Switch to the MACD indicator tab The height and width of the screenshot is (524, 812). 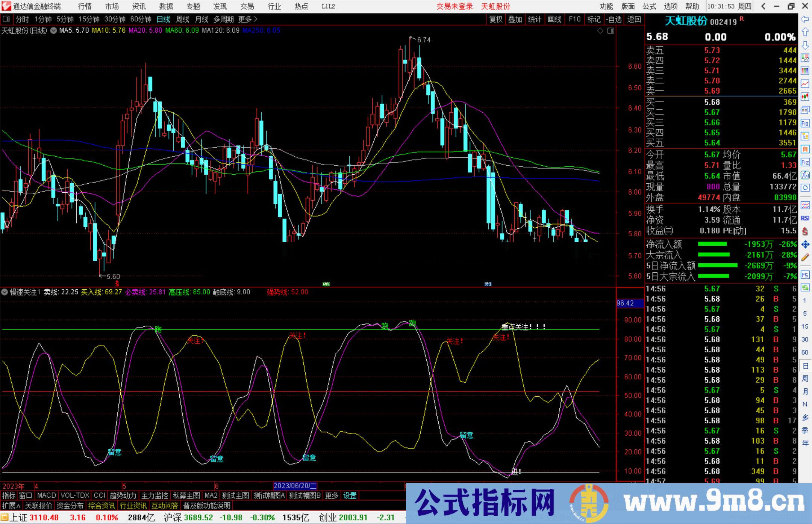click(x=46, y=495)
